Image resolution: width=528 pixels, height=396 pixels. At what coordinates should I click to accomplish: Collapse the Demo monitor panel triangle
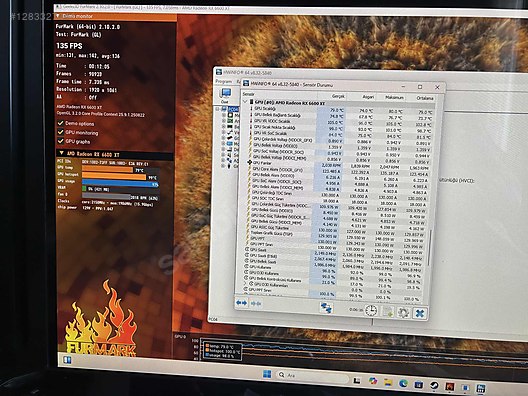[x=58, y=16]
